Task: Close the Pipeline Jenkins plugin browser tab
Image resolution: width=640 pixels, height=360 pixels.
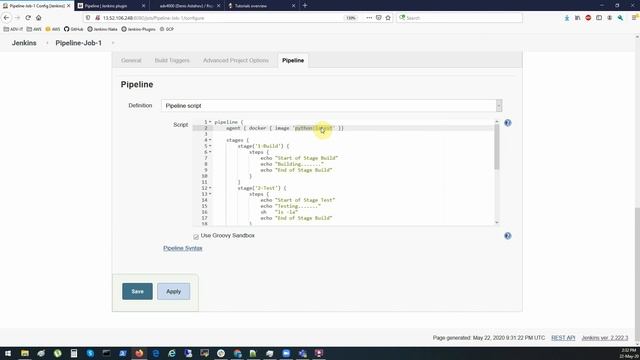Action: (143, 6)
